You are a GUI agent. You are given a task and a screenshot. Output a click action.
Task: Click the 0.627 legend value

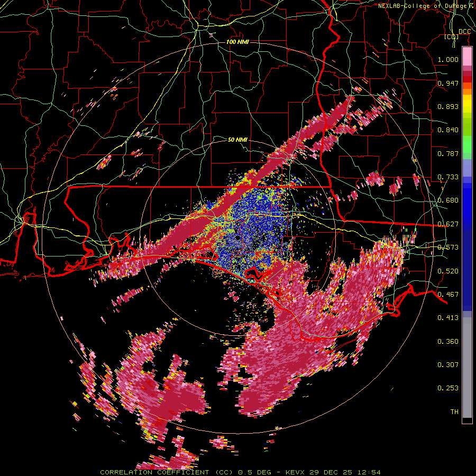tap(448, 224)
